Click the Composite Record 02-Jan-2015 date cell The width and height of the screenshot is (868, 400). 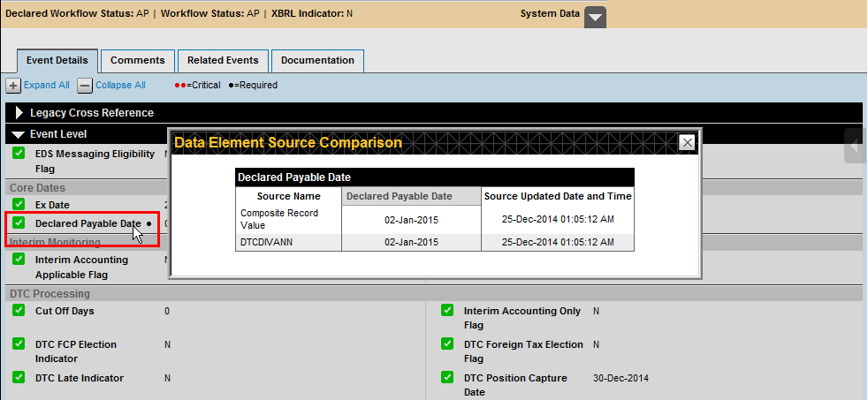point(411,220)
